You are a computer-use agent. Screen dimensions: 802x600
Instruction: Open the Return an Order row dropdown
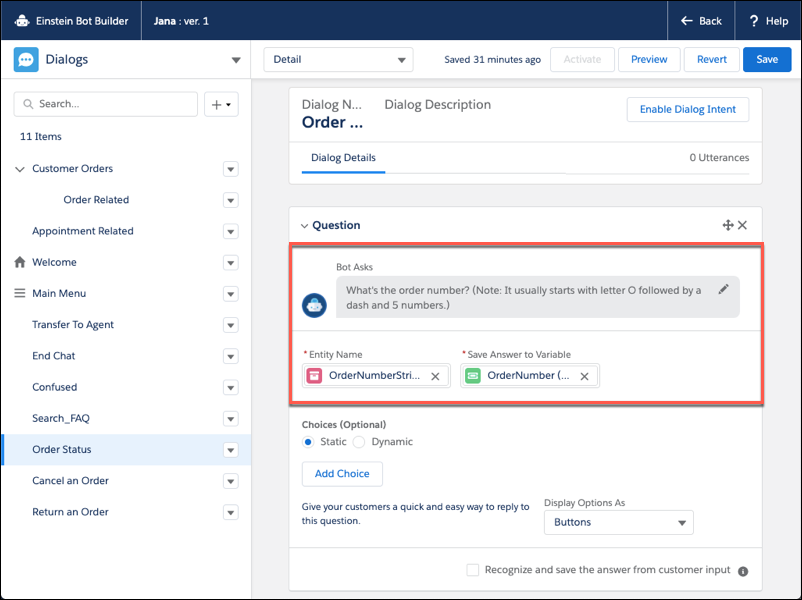pyautogui.click(x=231, y=513)
